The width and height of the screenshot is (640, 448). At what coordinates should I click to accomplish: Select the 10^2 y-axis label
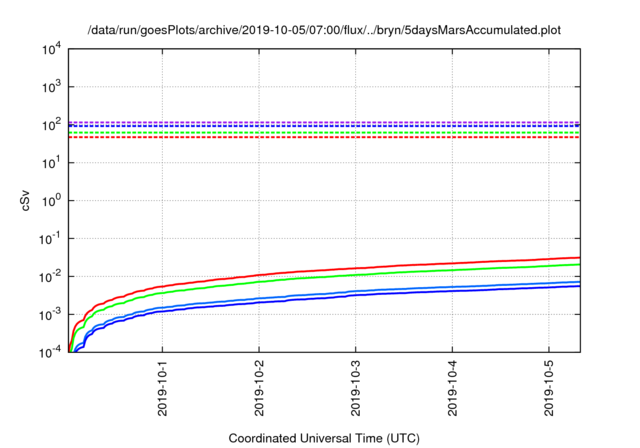tap(52, 125)
